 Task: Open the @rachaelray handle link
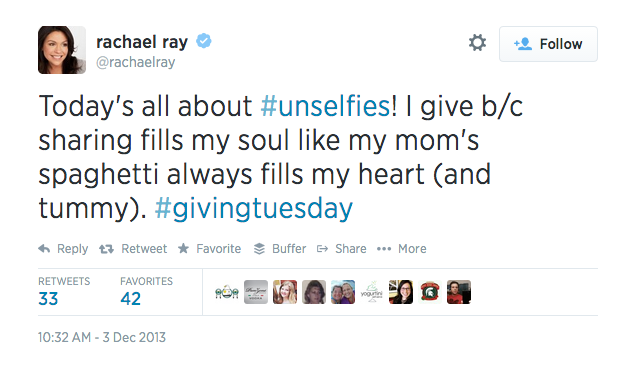[x=136, y=62]
